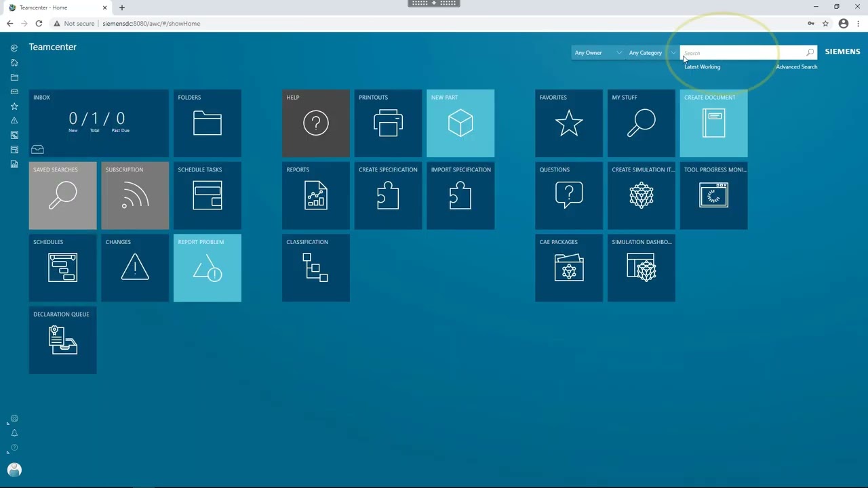
Task: Open the Create Specification tile
Action: (389, 196)
